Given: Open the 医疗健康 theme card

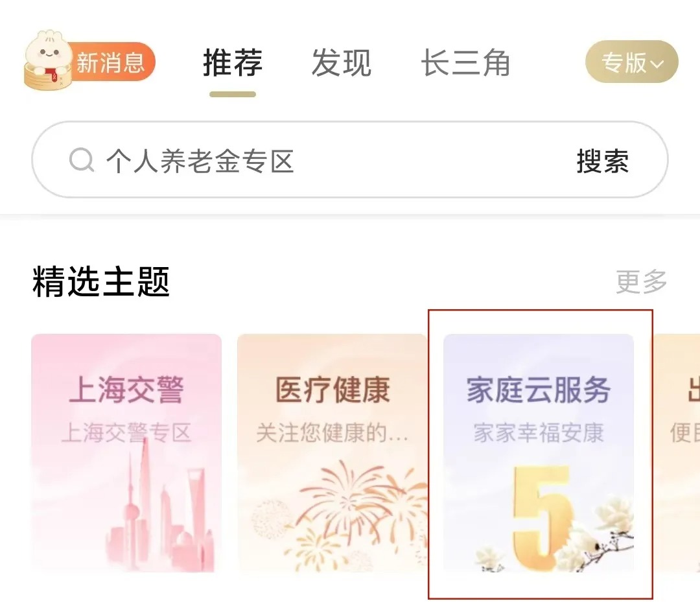Looking at the screenshot, I should (x=332, y=453).
